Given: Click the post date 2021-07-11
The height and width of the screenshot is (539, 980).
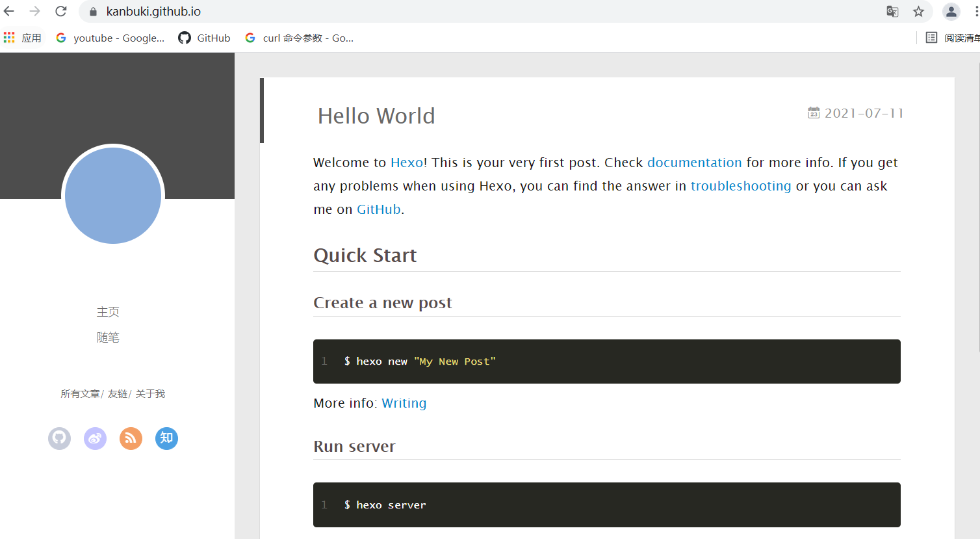Looking at the screenshot, I should click(864, 113).
